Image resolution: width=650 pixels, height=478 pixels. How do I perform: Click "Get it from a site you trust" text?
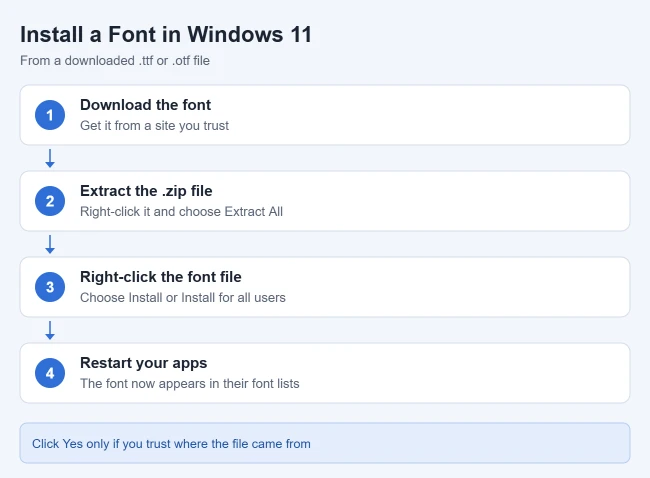[154, 126]
